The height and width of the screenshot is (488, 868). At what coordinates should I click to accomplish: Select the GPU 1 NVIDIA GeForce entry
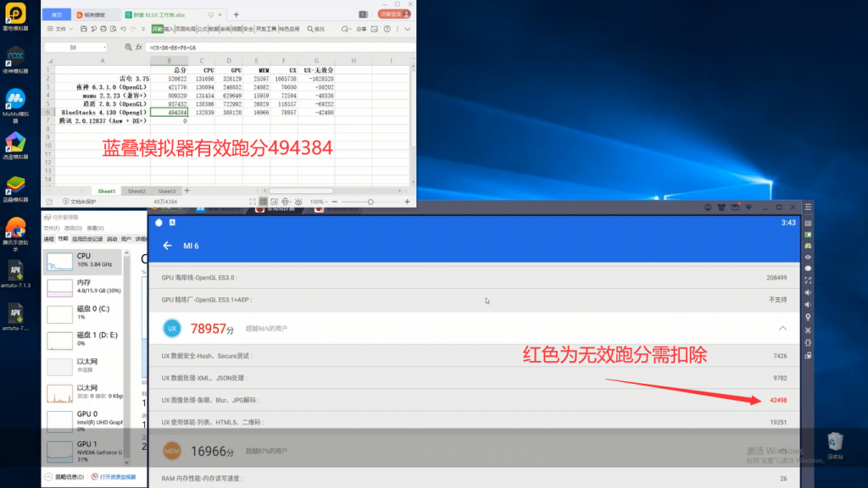[x=84, y=452]
